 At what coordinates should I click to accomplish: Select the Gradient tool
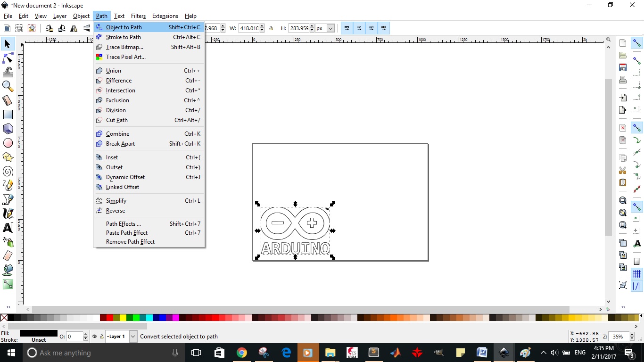pos(8,284)
